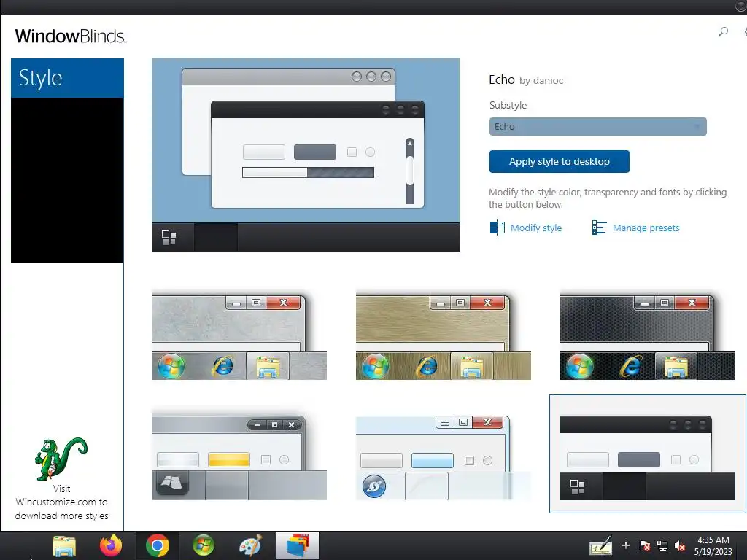Launch Google Chrome from taskbar
Screen dimensions: 747x560
tap(158, 545)
